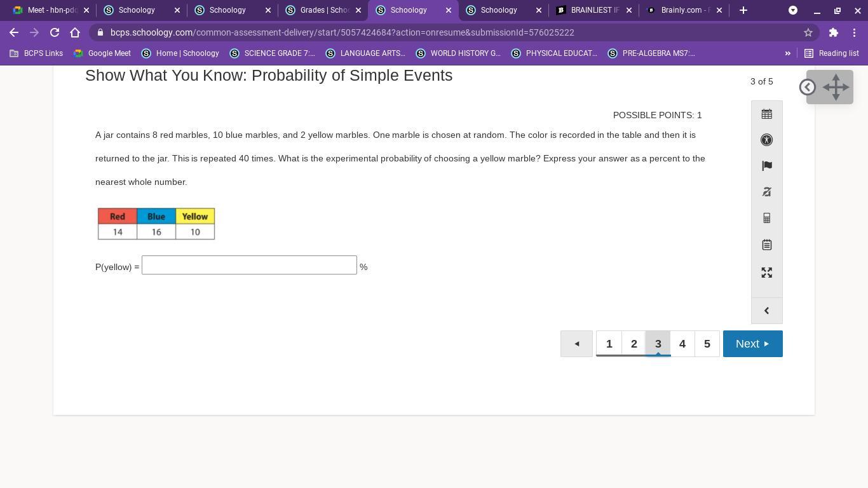Open the browser extensions menu

click(x=834, y=32)
